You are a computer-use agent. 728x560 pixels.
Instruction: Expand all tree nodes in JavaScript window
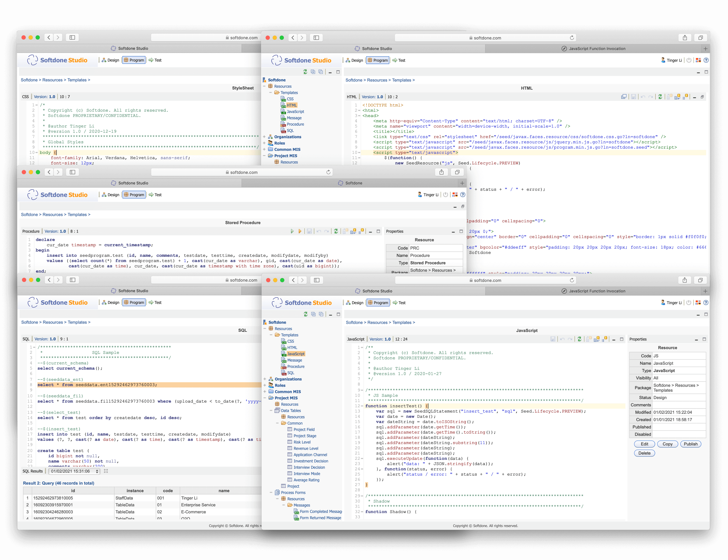[313, 314]
